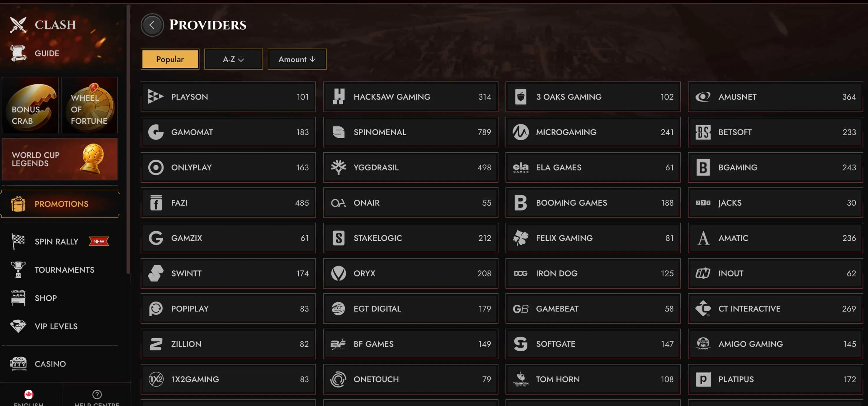This screenshot has width=868, height=406.
Task: Sort providers A-Z
Action: pos(233,59)
